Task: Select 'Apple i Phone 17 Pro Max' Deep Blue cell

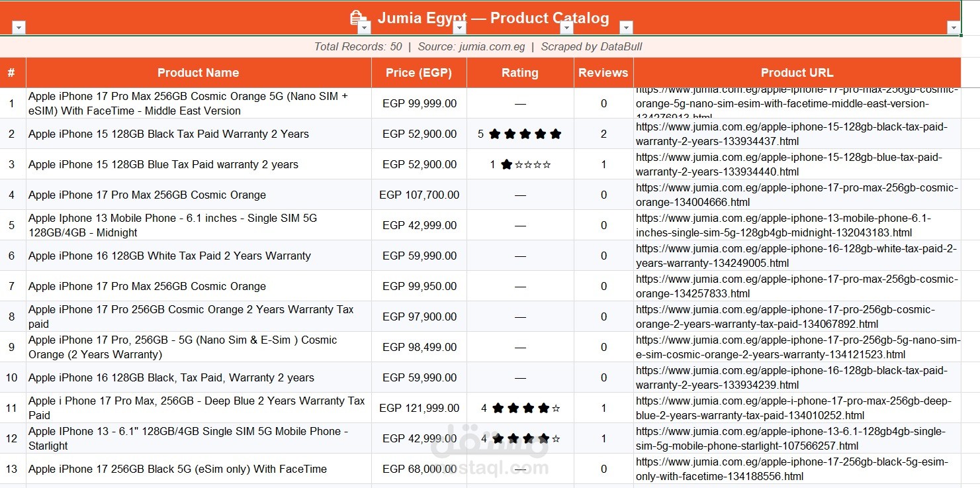Action: [199, 408]
